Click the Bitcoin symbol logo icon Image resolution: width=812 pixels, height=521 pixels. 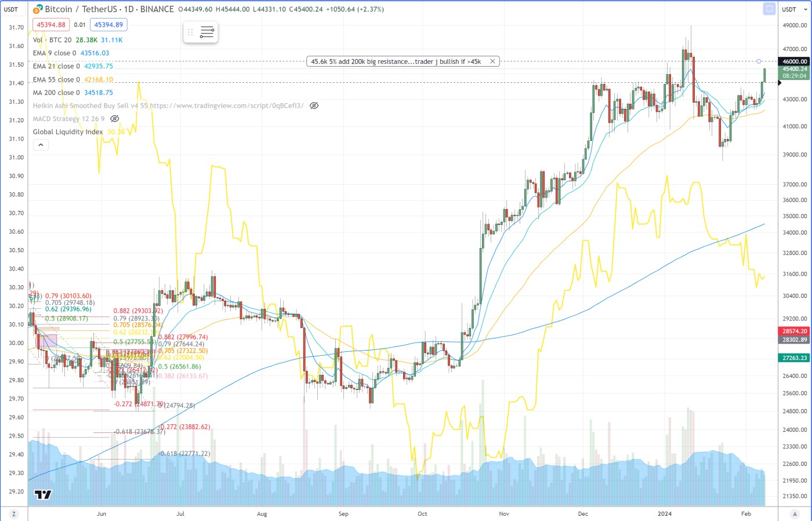point(38,9)
